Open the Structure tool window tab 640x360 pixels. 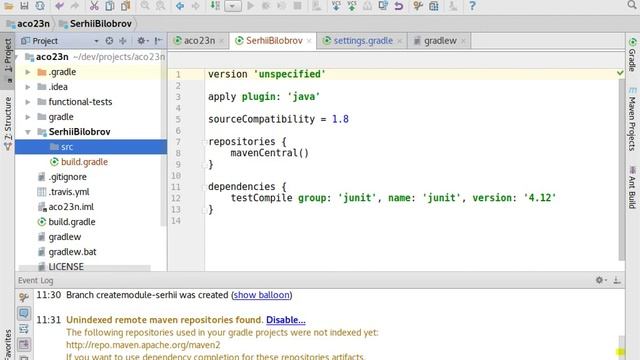point(8,123)
